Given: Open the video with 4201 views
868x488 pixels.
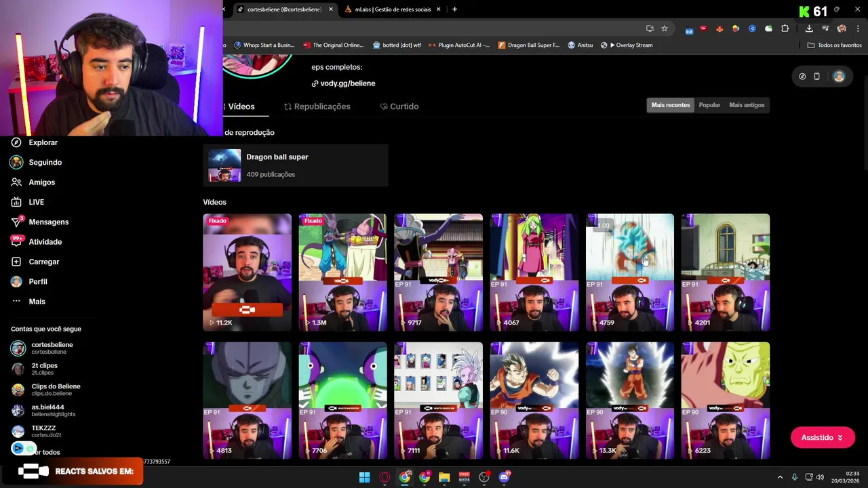Looking at the screenshot, I should click(726, 272).
